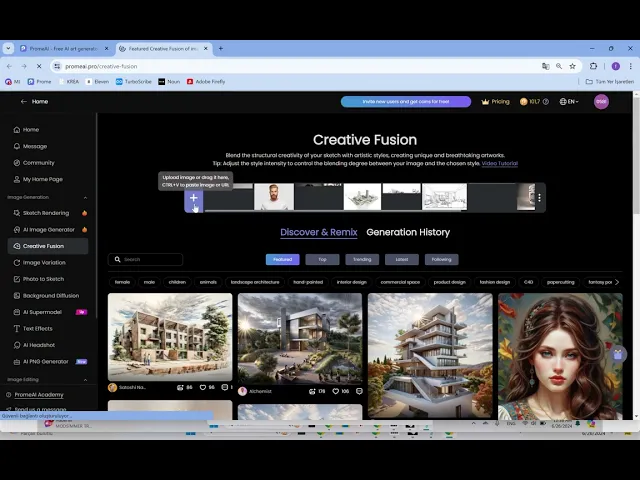
Task: Stop loading the page with X button
Action: tap(39, 66)
